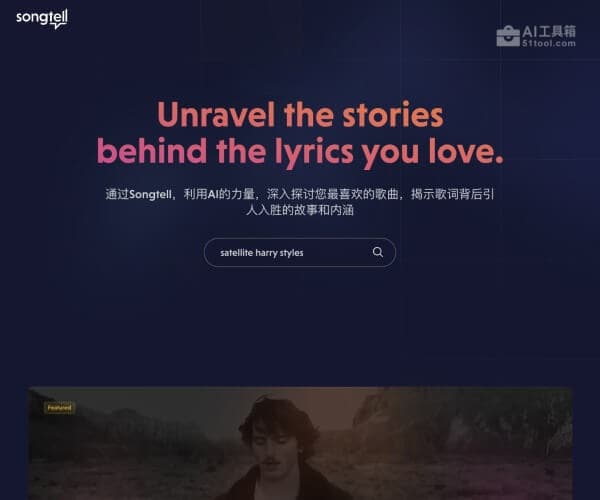This screenshot has width=600, height=500.
Task: Focus the song search input field
Action: click(x=300, y=252)
